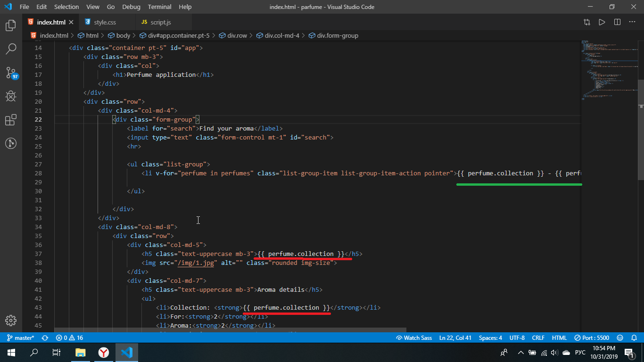Expand div#app.container.pt-5 breadcrumb
Screen dimensions: 644x362
click(174, 35)
